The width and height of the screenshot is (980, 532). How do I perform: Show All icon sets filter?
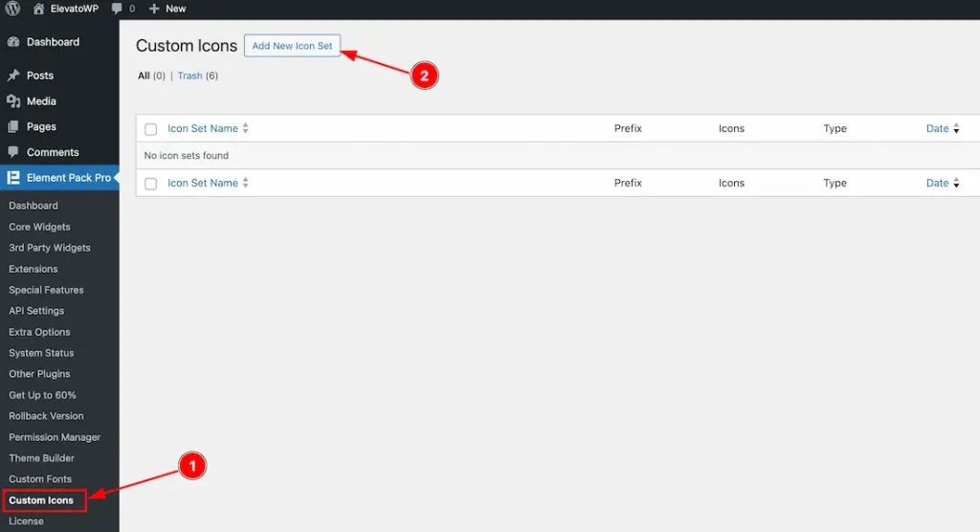pos(144,76)
